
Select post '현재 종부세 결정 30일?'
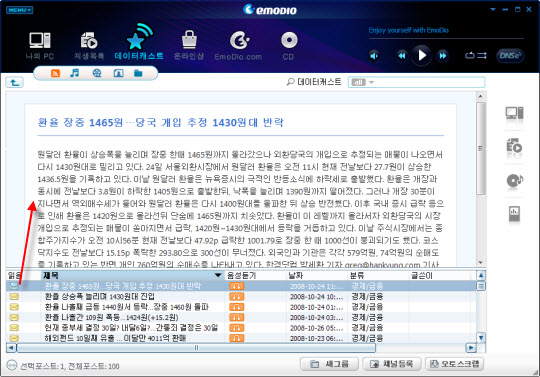pyautogui.click(x=131, y=327)
